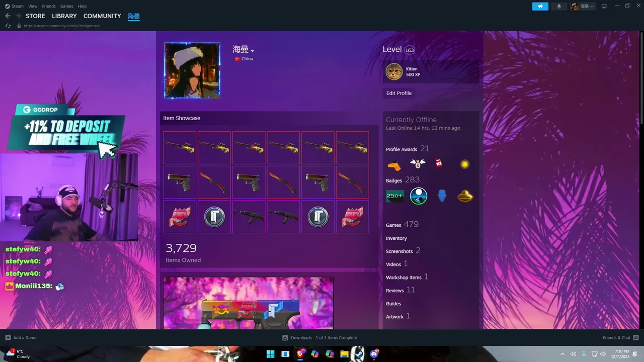The image size is (644, 362).
Task: Open the Microsoft 365 Copilot taskbar icon
Action: (x=330, y=354)
